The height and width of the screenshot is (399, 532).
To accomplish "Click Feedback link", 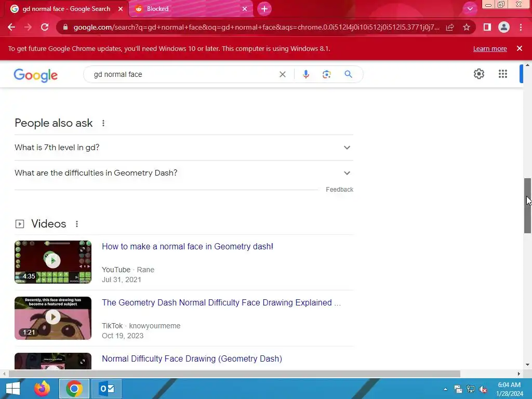I will (x=339, y=189).
